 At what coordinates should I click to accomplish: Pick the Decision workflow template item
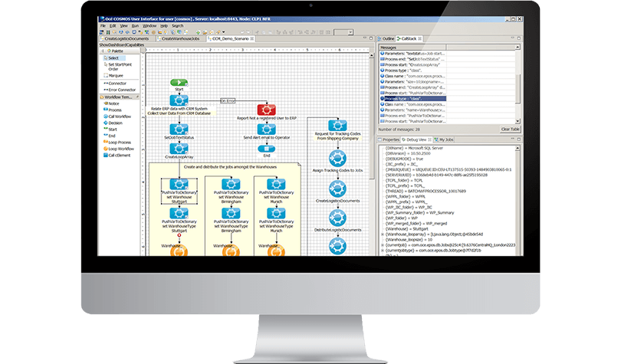click(114, 123)
